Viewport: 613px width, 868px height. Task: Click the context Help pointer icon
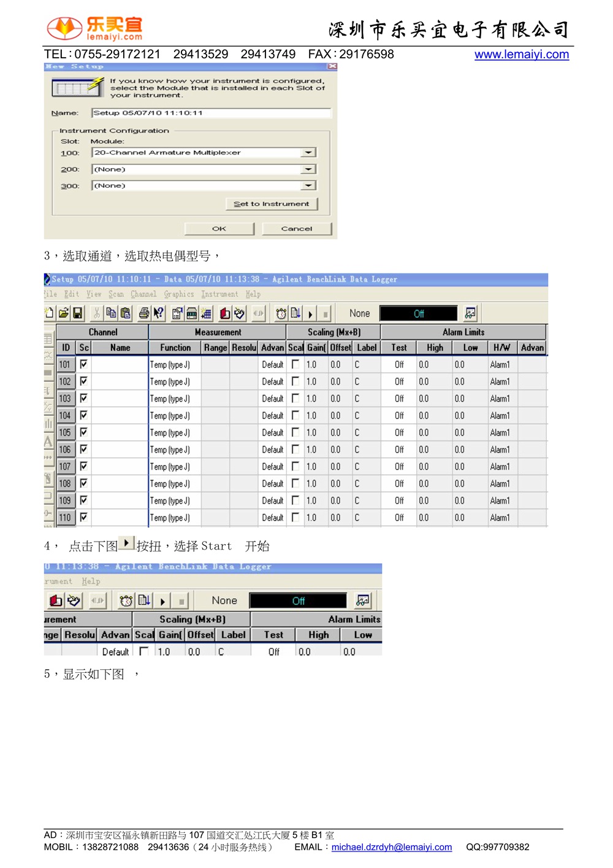point(159,313)
